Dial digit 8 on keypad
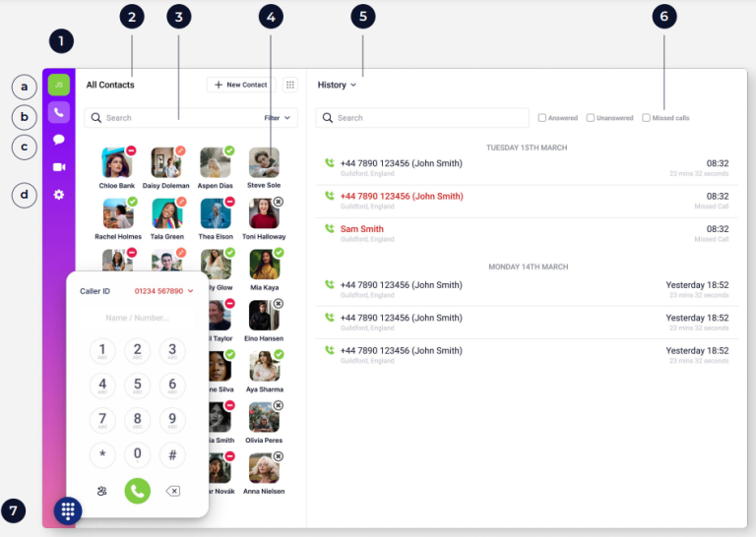The image size is (756, 537). (138, 420)
